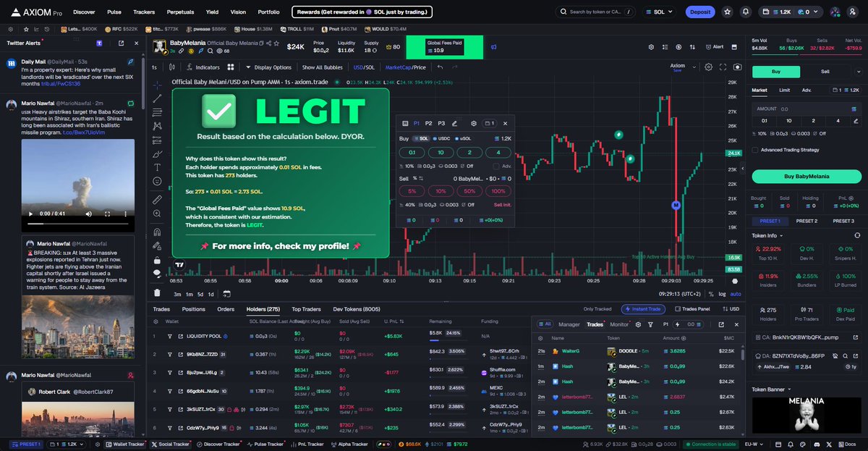Toggle the auto scale below the chart
Screen dimensions: 868x451
point(736,294)
